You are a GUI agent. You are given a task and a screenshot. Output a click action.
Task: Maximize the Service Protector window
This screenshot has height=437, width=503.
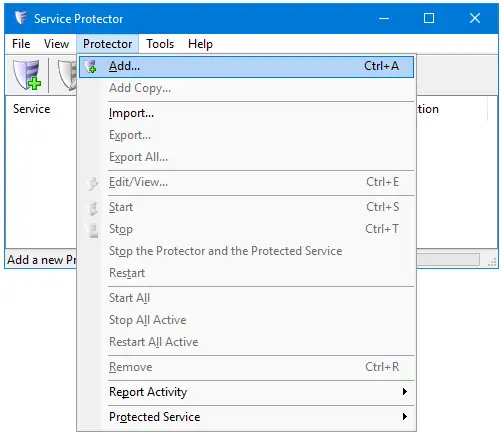click(429, 18)
